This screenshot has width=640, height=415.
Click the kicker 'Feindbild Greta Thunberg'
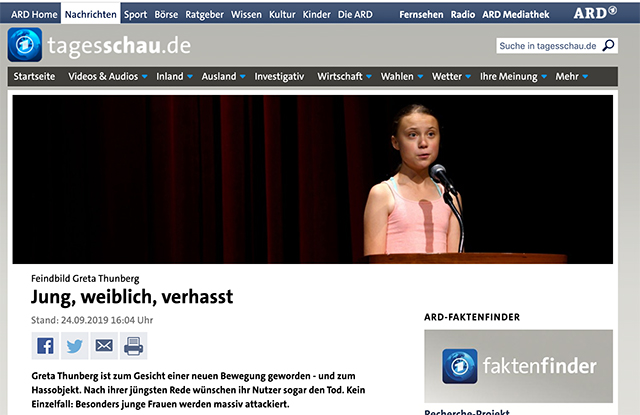85,278
